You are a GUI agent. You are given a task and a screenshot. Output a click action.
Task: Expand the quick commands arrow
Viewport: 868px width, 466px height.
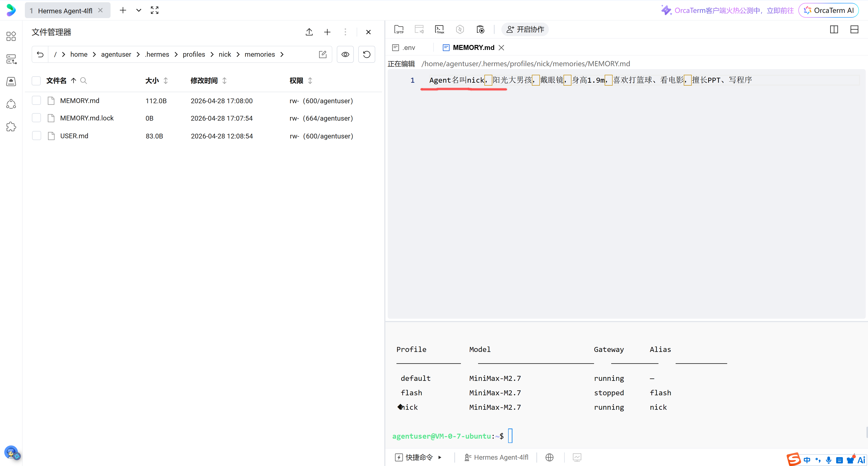pos(439,457)
